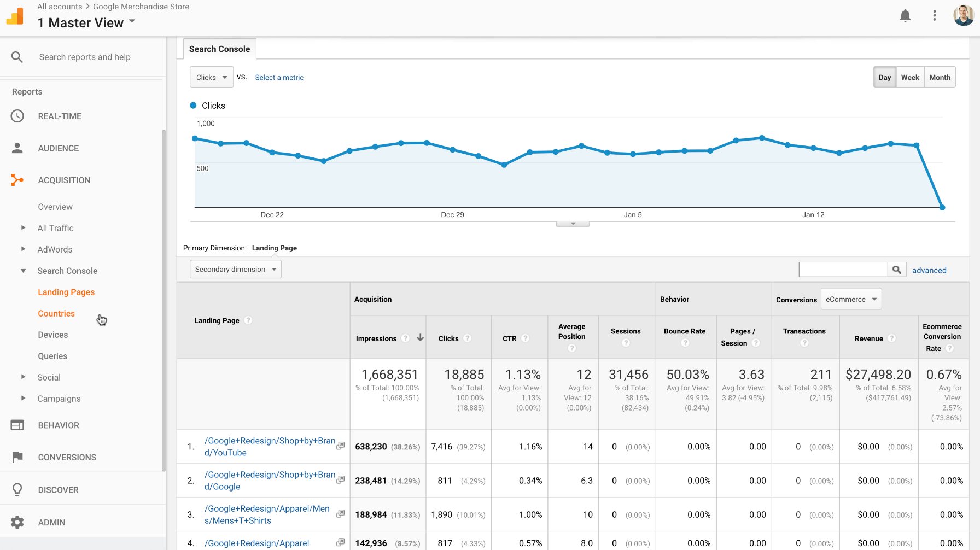This screenshot has width=980, height=550.
Task: Open Queries report
Action: tap(52, 356)
